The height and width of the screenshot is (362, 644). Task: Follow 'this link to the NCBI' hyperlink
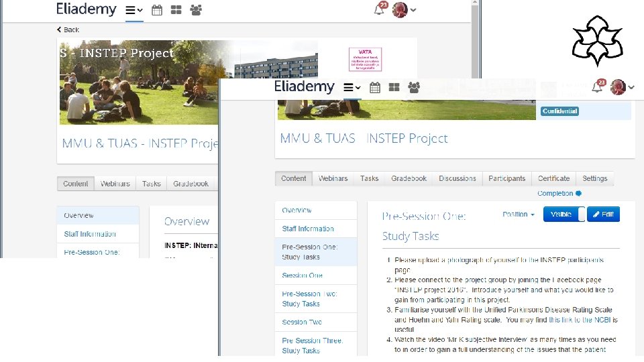coord(580,320)
